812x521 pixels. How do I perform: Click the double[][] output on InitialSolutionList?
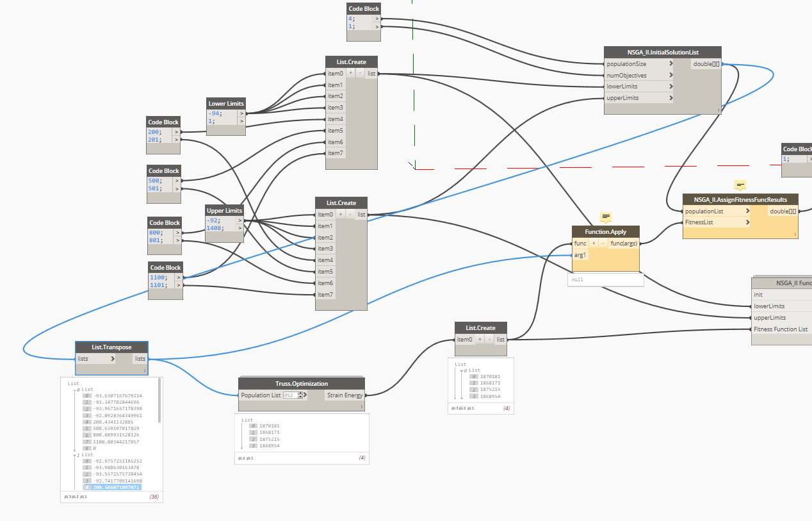pos(706,64)
